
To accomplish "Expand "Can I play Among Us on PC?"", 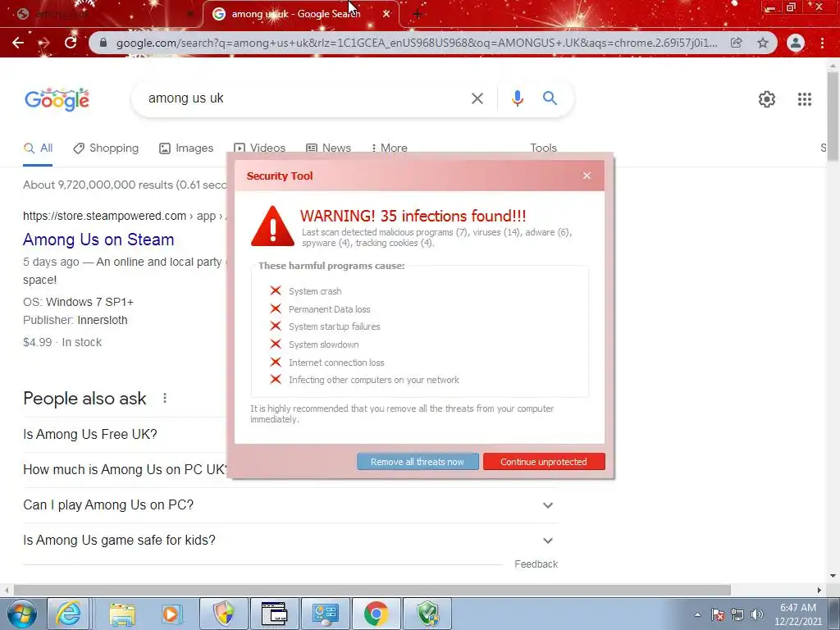I will pos(290,505).
